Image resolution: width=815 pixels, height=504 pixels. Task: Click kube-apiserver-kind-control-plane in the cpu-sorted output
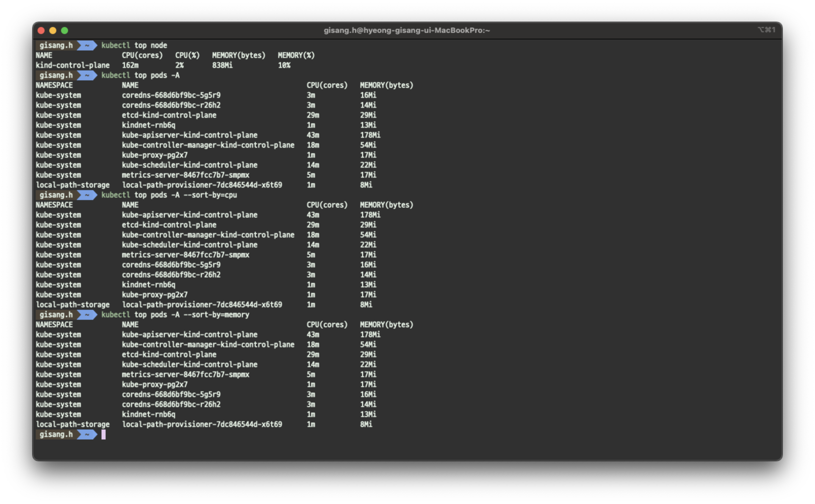[x=190, y=215]
